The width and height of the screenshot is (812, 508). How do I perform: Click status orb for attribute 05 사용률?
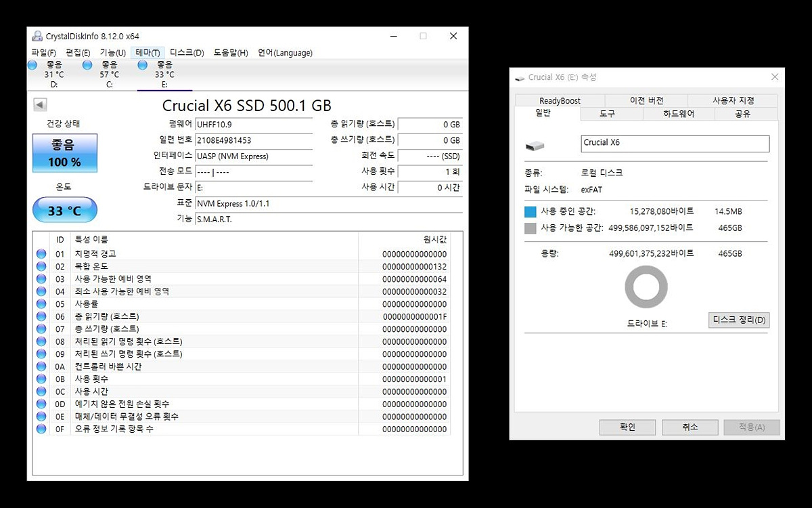coord(41,304)
